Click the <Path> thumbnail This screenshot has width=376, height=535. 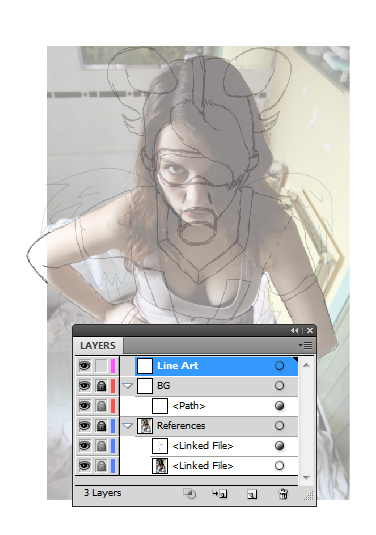(x=160, y=406)
